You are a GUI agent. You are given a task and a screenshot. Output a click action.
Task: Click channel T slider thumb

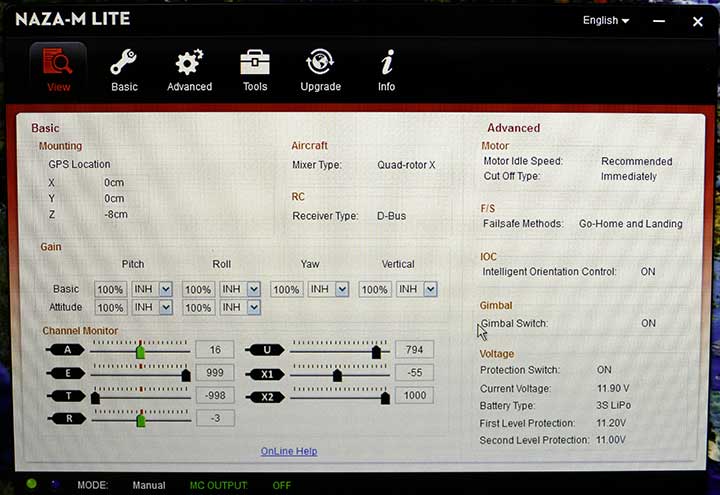click(95, 398)
